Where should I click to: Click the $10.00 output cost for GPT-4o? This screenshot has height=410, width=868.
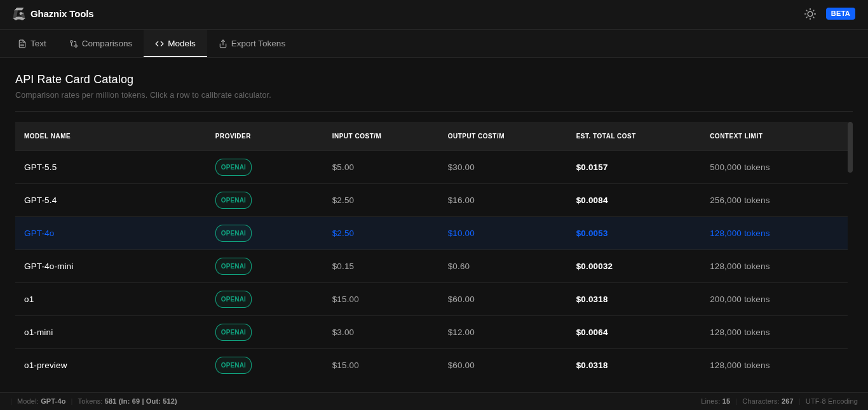pyautogui.click(x=461, y=234)
